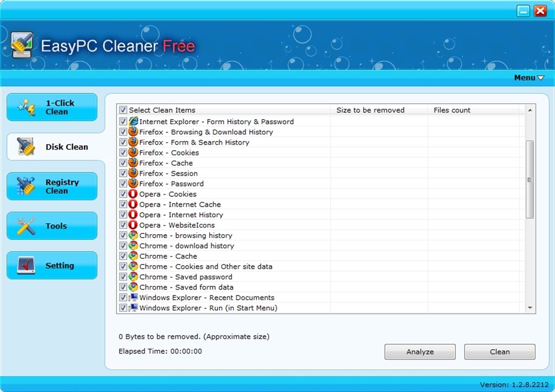Click the list scroll down arrow
The height and width of the screenshot is (392, 555).
tap(530, 308)
